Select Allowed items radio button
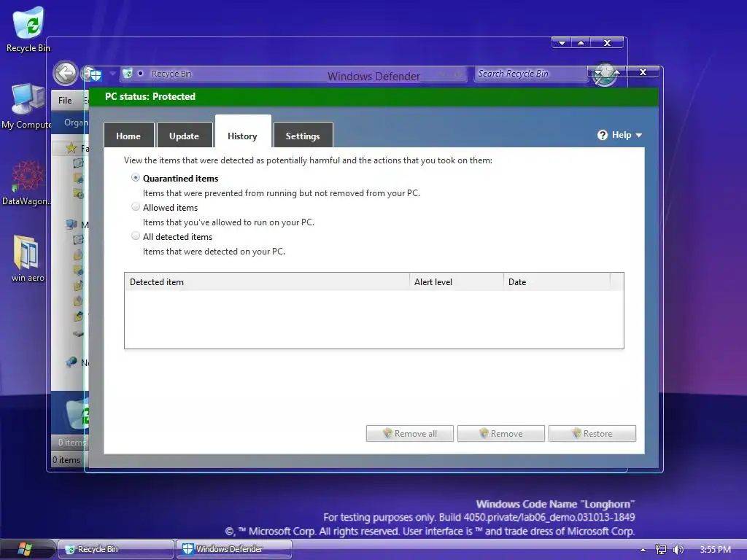Image resolution: width=747 pixels, height=560 pixels. coord(136,206)
